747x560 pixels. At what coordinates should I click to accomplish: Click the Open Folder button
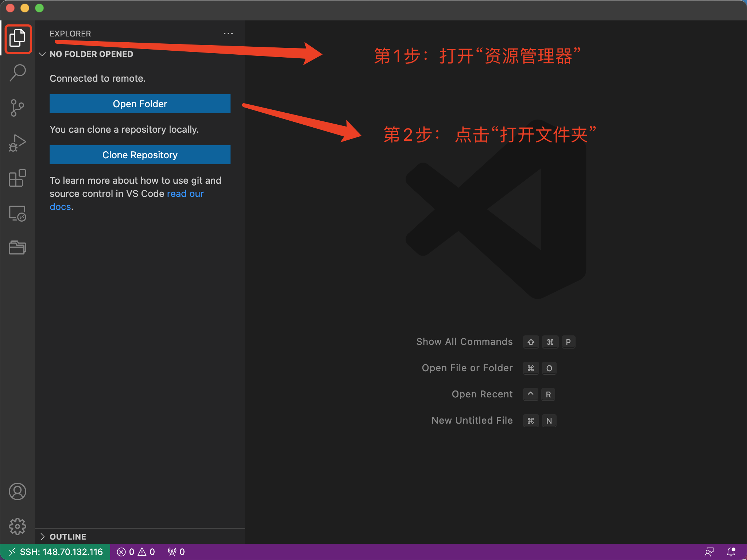[x=140, y=104]
